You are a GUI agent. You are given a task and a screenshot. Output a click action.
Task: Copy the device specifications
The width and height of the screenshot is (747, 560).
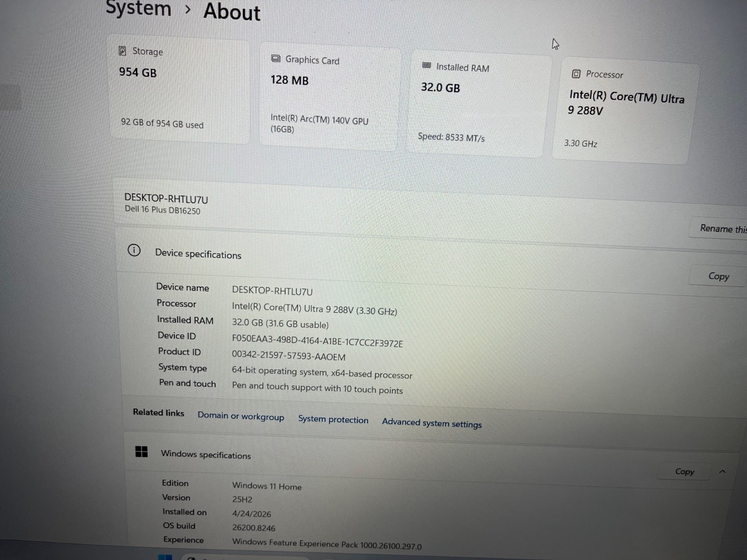tap(718, 276)
